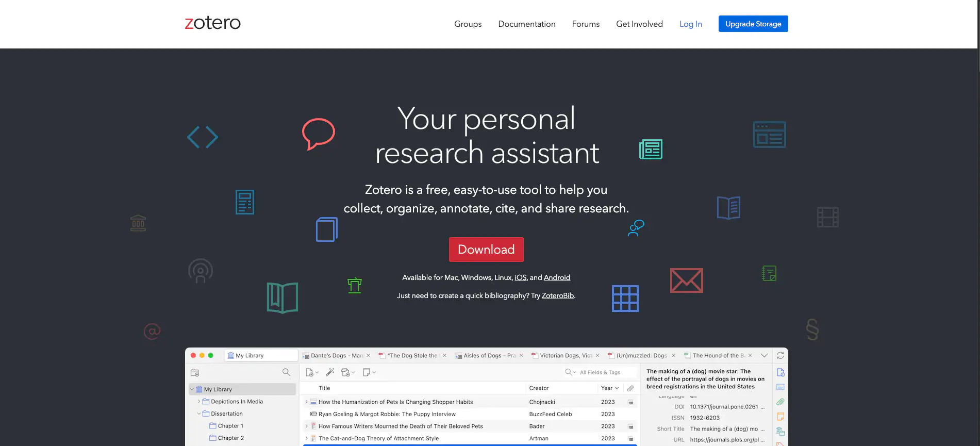Click the blue document page icon
The image size is (980, 446).
(x=244, y=202)
